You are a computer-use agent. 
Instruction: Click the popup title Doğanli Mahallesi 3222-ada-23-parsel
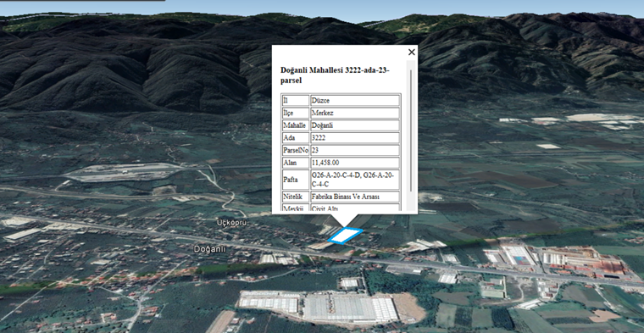coord(335,75)
